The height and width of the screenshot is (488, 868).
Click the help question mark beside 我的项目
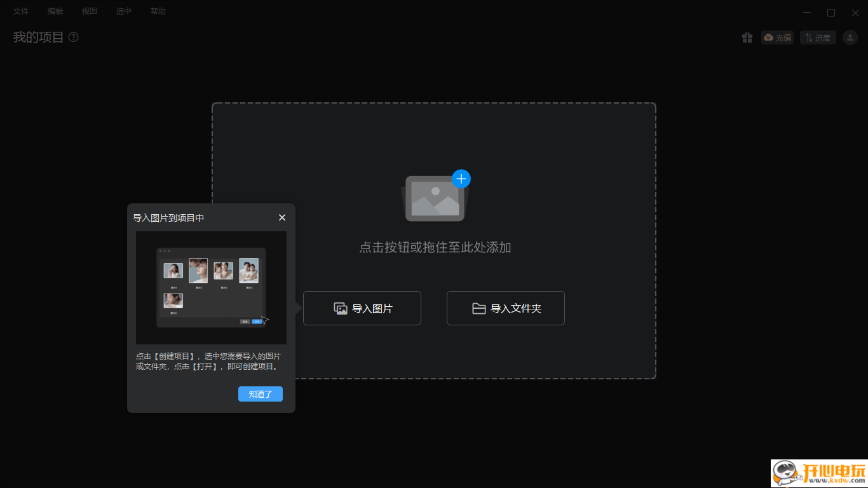73,37
